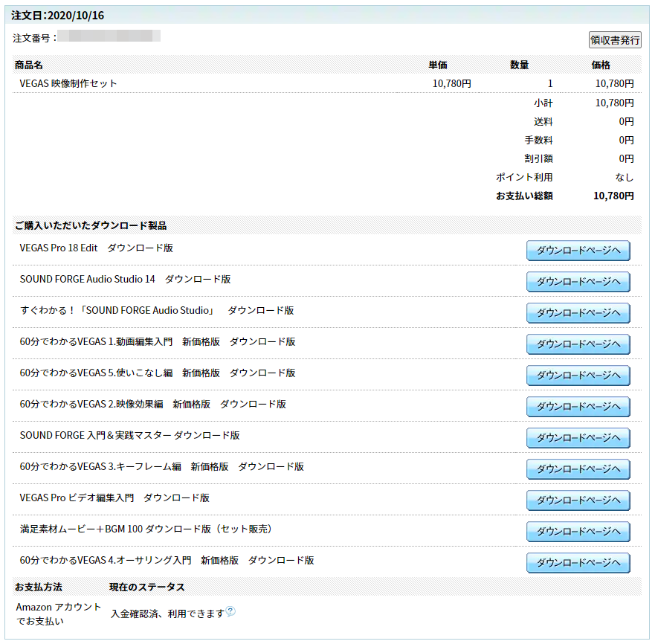Viewport: 655px width, 644px height.
Task: Open SOUND FORGE 入門＆実践マスター download page
Action: coord(578,438)
